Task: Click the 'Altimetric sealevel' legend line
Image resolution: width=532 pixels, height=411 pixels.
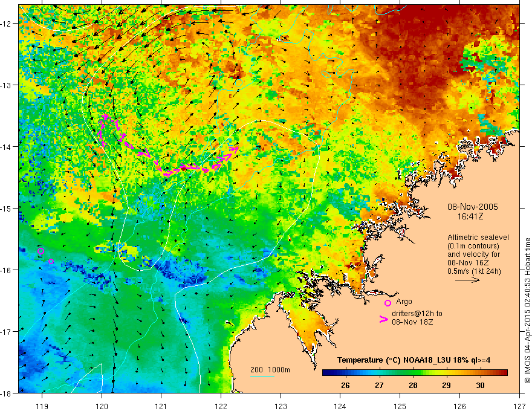Action: 478,238
